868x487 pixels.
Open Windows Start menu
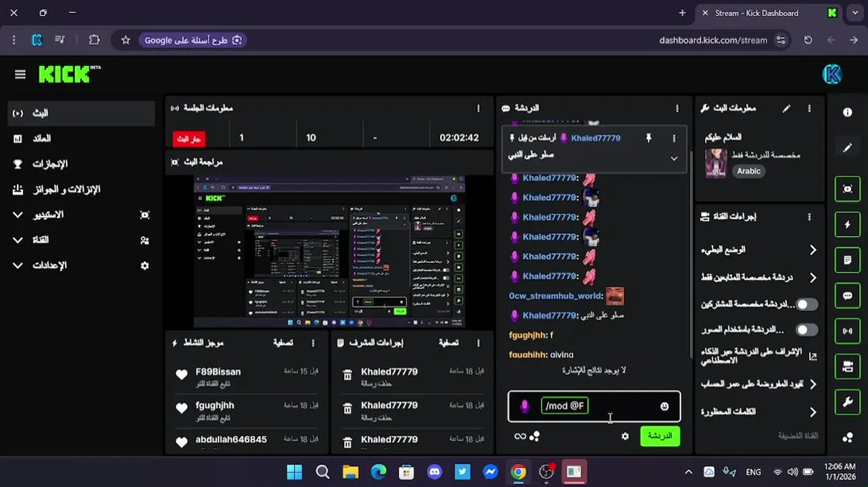(294, 471)
